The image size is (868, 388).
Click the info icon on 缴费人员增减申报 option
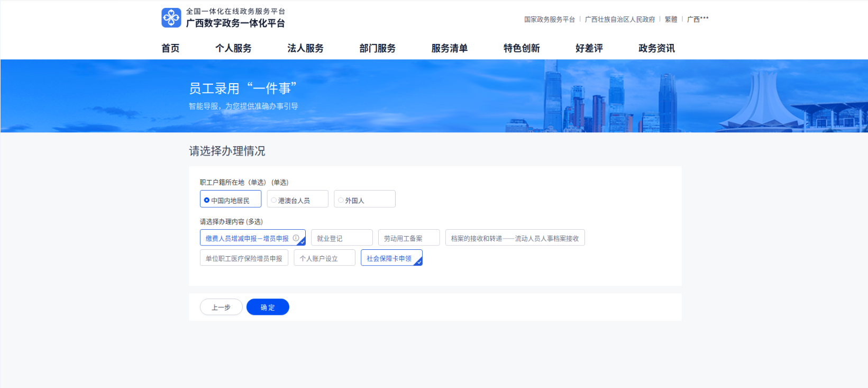[x=296, y=238]
